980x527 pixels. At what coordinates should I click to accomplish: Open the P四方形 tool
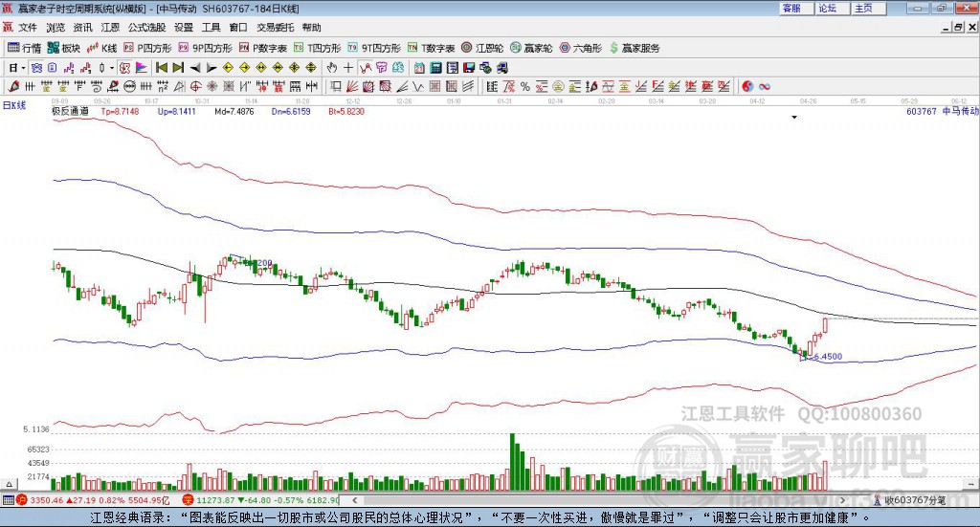pos(147,48)
